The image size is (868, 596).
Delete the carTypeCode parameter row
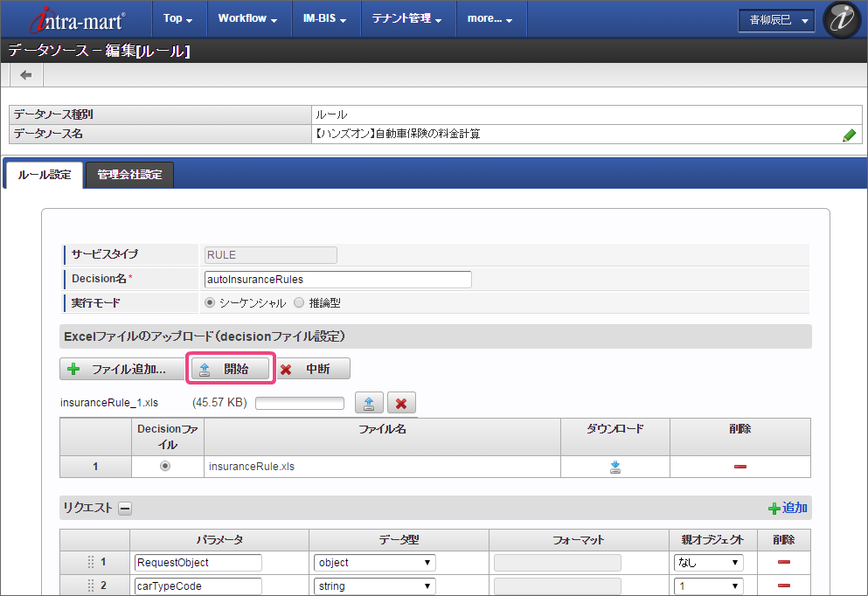783,586
